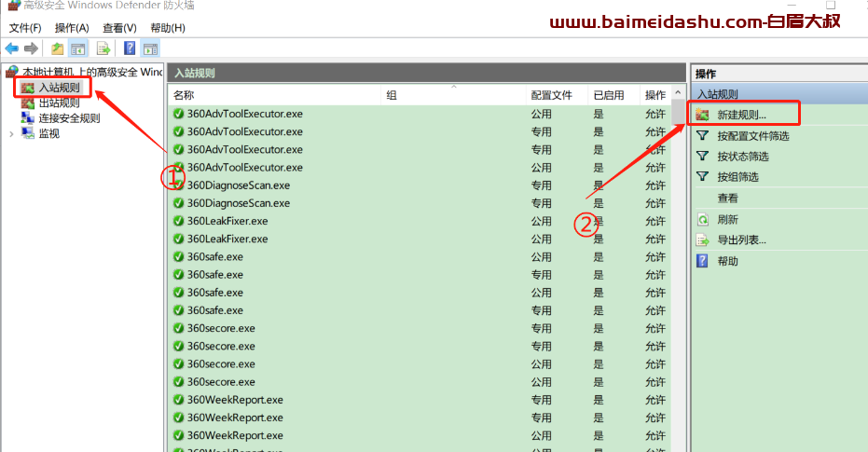Toggle the Show/Hide console tree icon
The image size is (868, 452).
click(x=78, y=48)
